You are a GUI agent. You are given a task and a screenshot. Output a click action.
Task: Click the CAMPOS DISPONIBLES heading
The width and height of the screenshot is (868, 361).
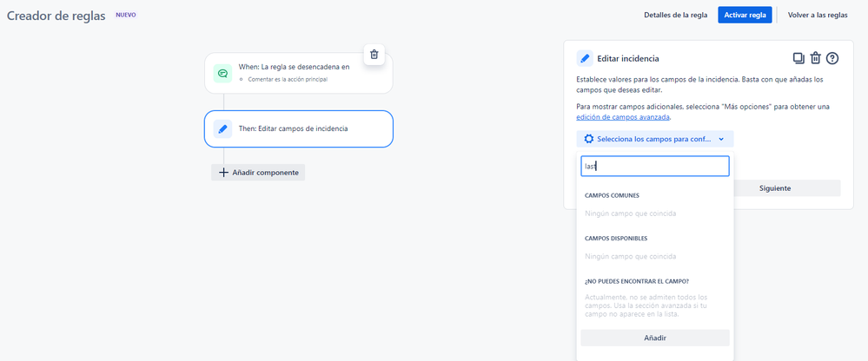(616, 239)
